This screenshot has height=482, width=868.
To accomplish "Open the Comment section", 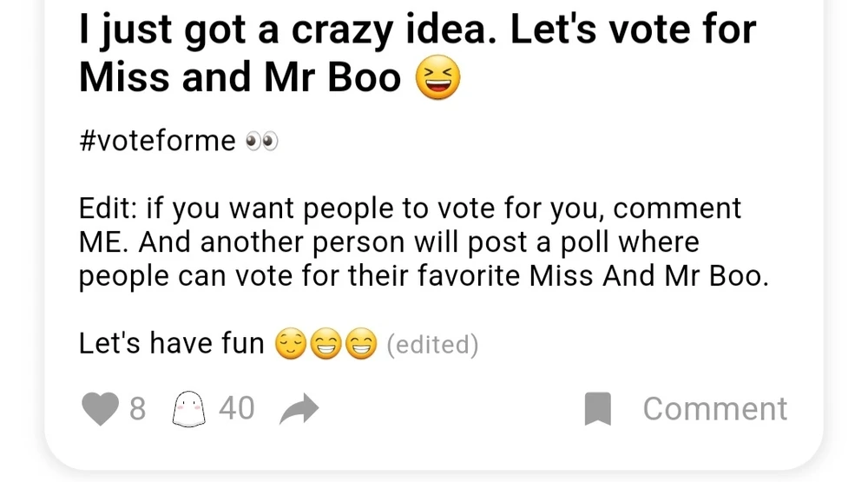I will point(714,409).
